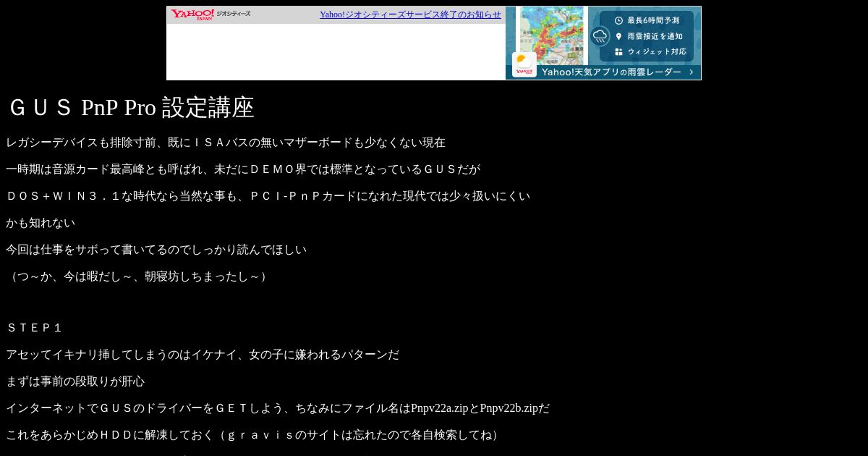The width and height of the screenshot is (868, 456).
Task: Click the ＳＴＥＰ１ label
Action: click(35, 328)
